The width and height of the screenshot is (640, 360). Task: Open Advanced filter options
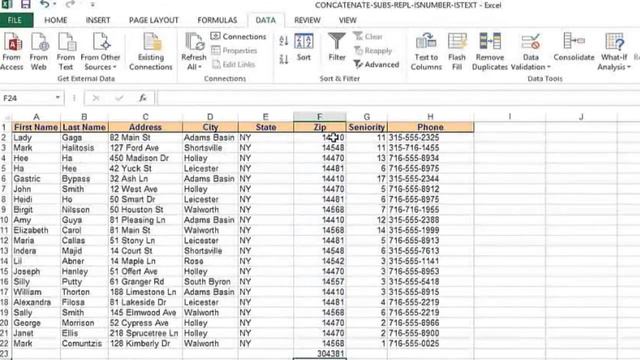coord(376,64)
